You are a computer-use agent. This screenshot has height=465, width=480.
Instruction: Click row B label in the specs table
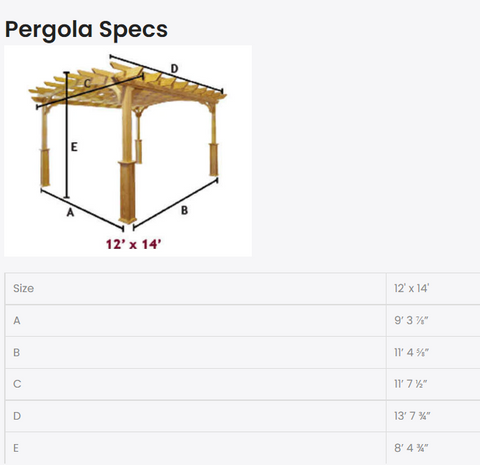point(16,352)
